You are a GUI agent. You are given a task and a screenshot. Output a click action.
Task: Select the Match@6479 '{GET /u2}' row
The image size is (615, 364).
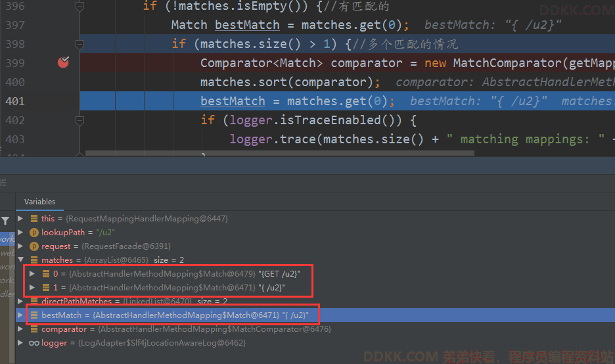315,274
